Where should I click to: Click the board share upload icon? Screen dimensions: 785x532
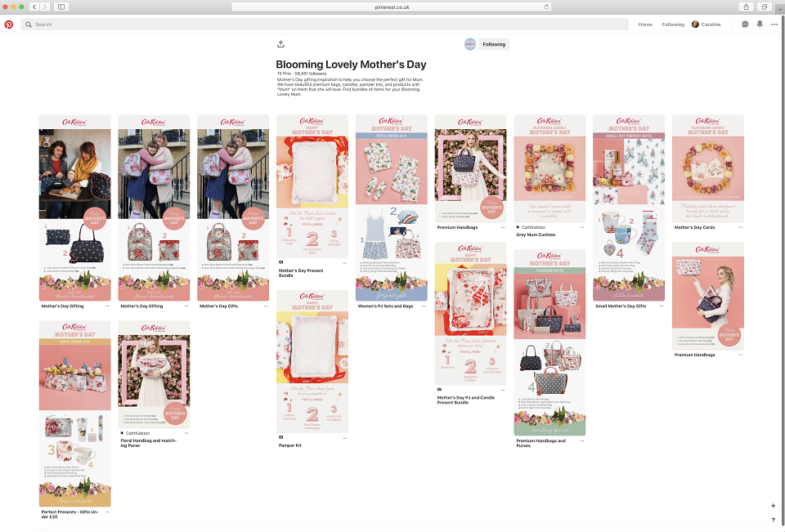tap(280, 44)
